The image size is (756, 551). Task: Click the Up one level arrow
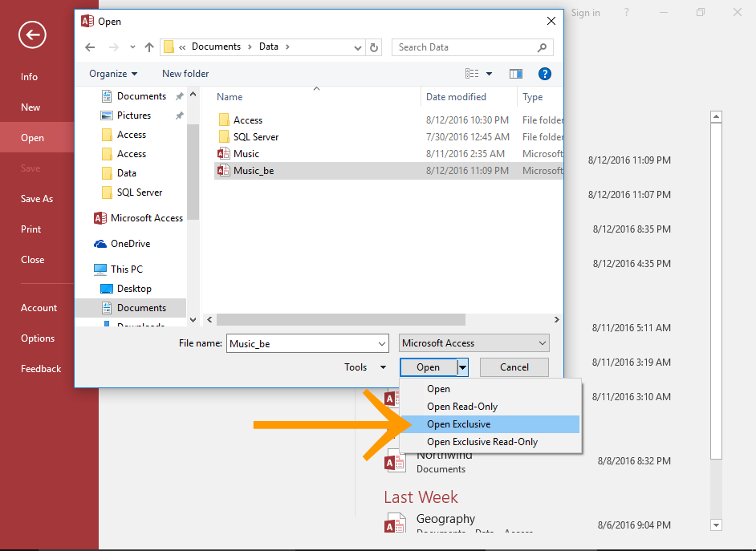(x=149, y=47)
